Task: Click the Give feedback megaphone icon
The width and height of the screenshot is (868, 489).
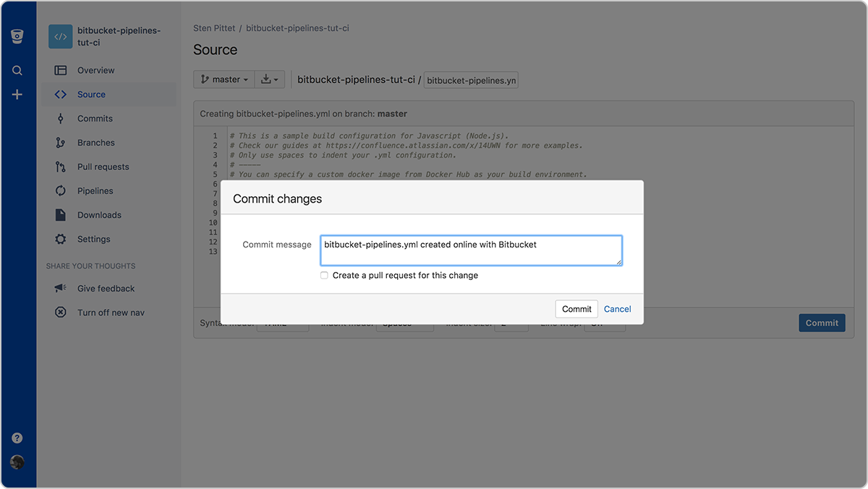Action: pos(60,288)
